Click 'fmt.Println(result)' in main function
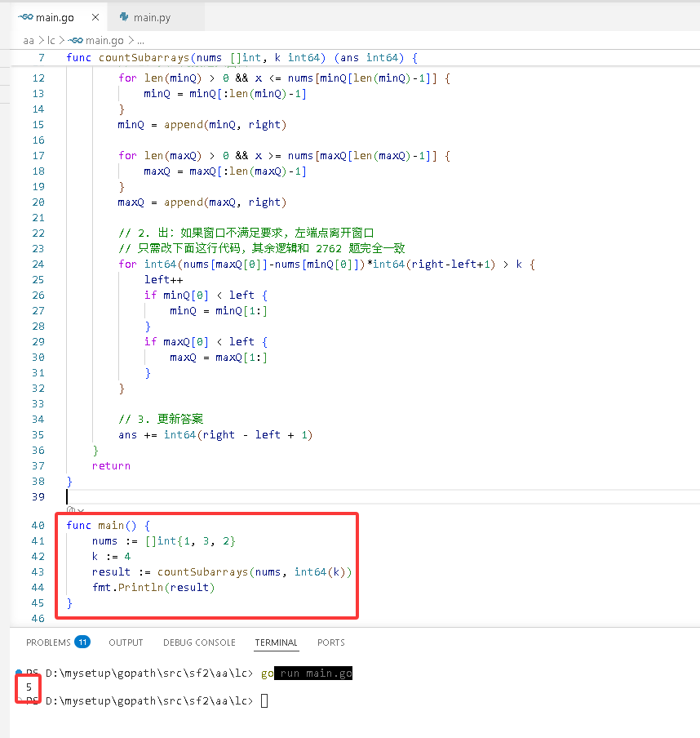Image resolution: width=700 pixels, height=738 pixels. (153, 588)
